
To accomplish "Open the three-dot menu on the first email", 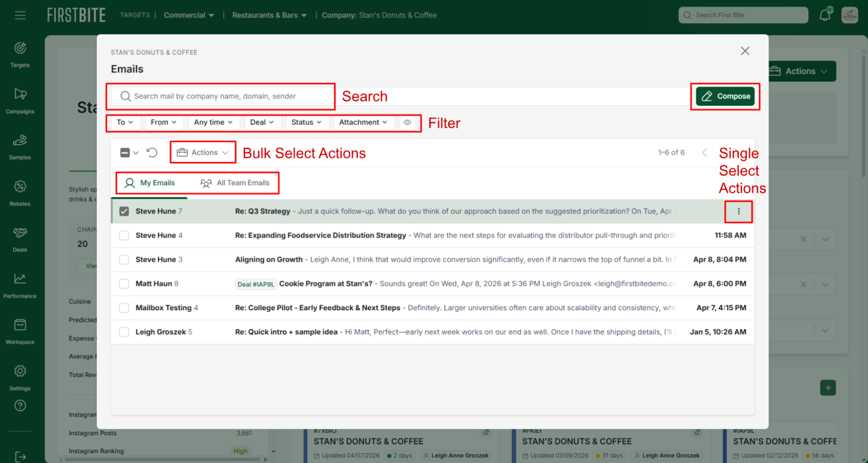I will (x=738, y=211).
